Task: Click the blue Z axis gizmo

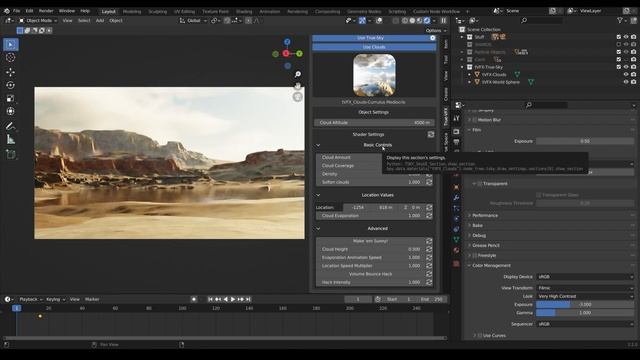Action: (287, 42)
